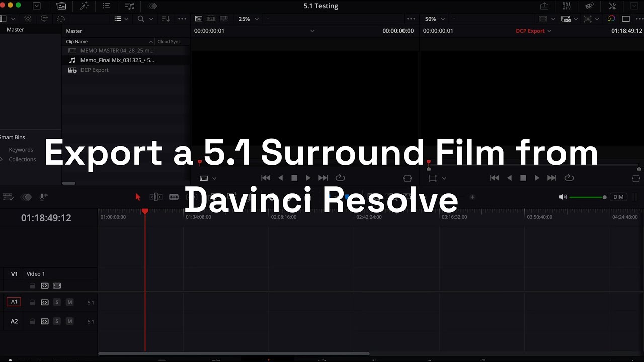
Task: Select the Master bin
Action: point(15,30)
